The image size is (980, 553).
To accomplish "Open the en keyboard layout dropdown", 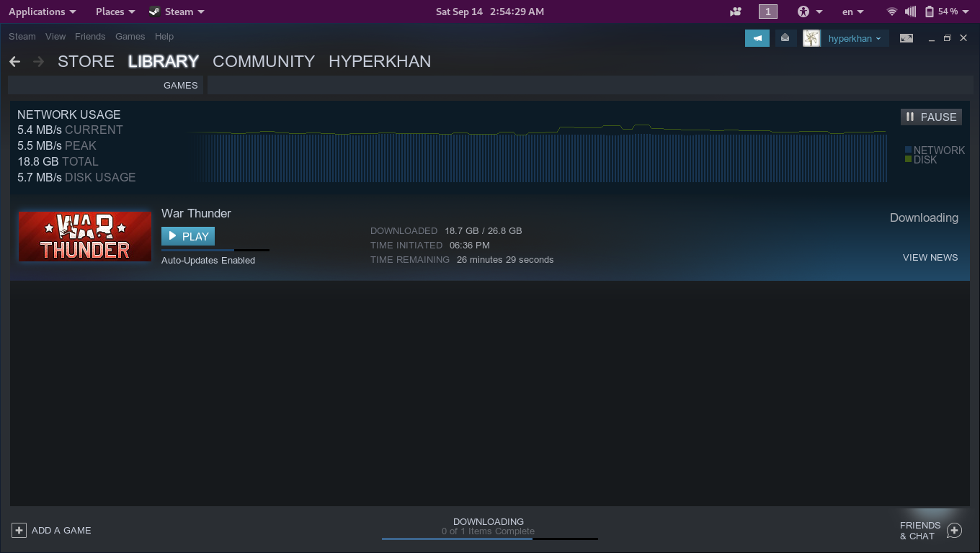I will pos(853,12).
